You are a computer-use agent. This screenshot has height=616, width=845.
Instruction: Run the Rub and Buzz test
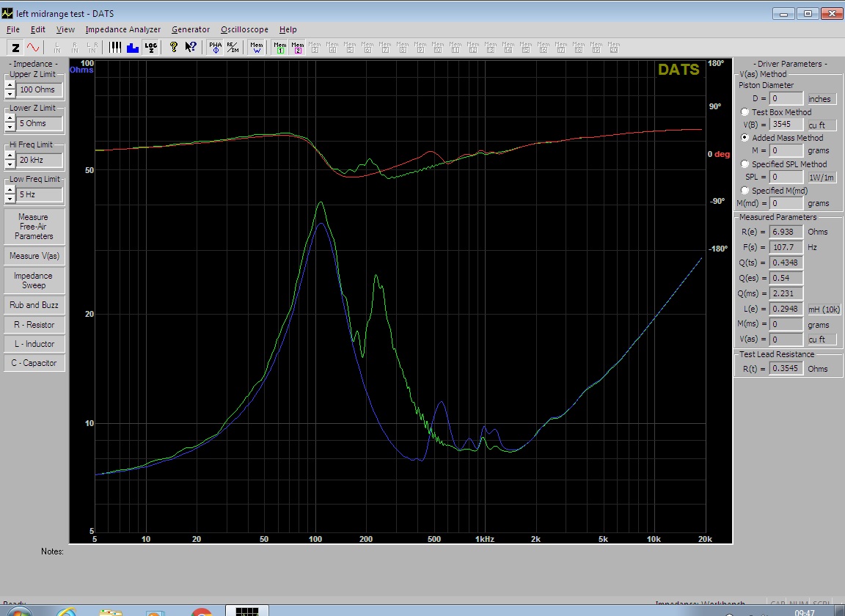click(34, 305)
